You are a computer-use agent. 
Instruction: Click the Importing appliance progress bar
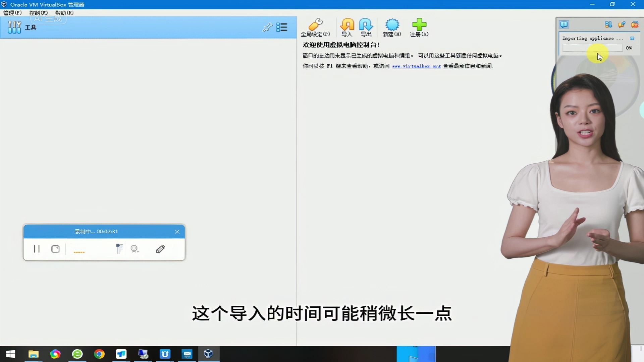592,48
